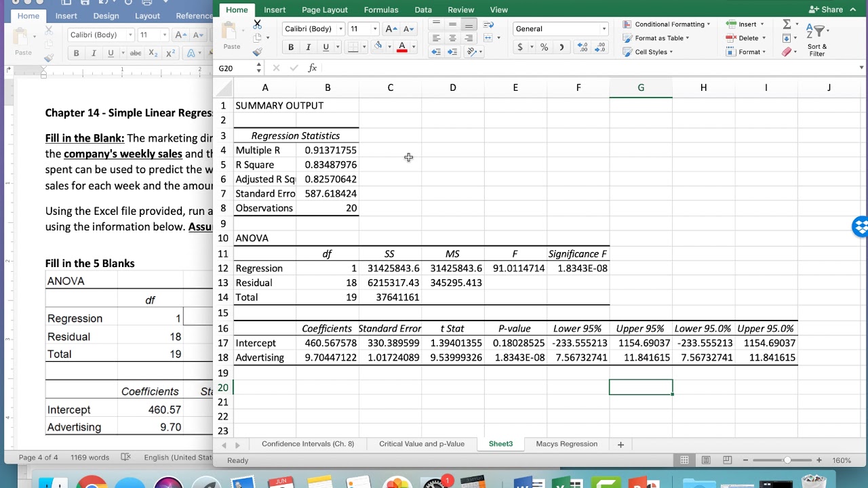Toggle Bold in the Excel ribbon
The image size is (868, 488).
291,47
